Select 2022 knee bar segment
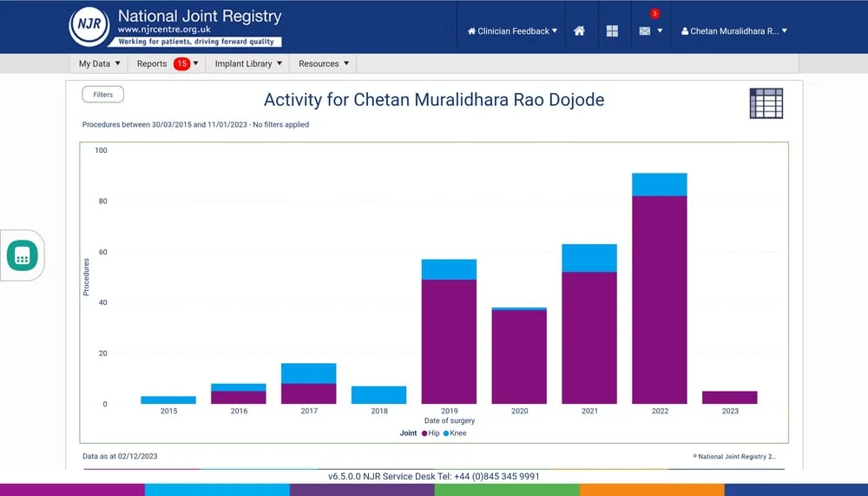The width and height of the screenshot is (868, 496). click(660, 184)
